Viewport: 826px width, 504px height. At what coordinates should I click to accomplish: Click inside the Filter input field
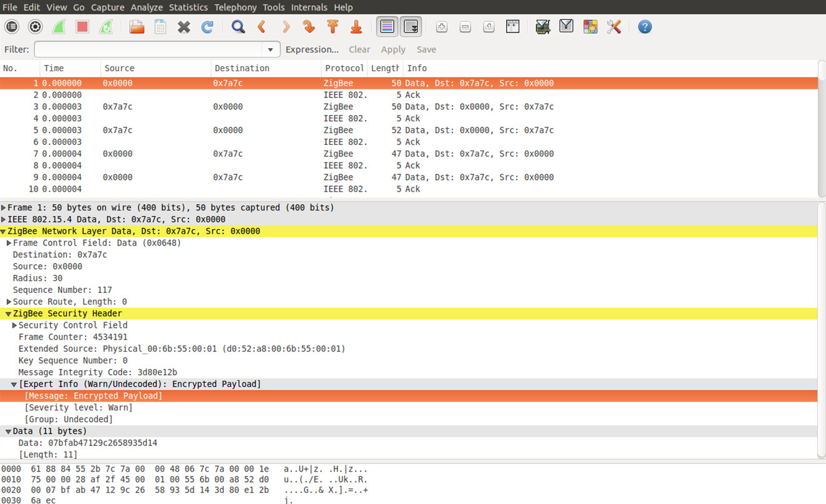click(149, 50)
